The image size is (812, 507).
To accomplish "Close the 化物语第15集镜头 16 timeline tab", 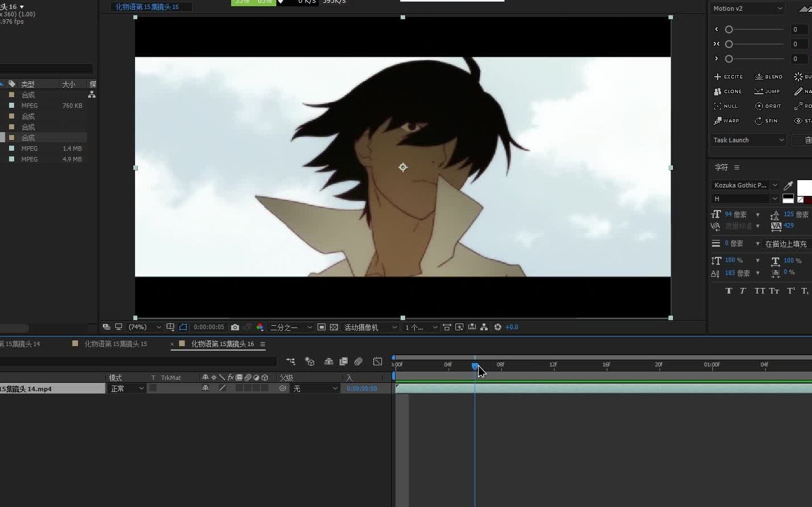I will [x=172, y=344].
